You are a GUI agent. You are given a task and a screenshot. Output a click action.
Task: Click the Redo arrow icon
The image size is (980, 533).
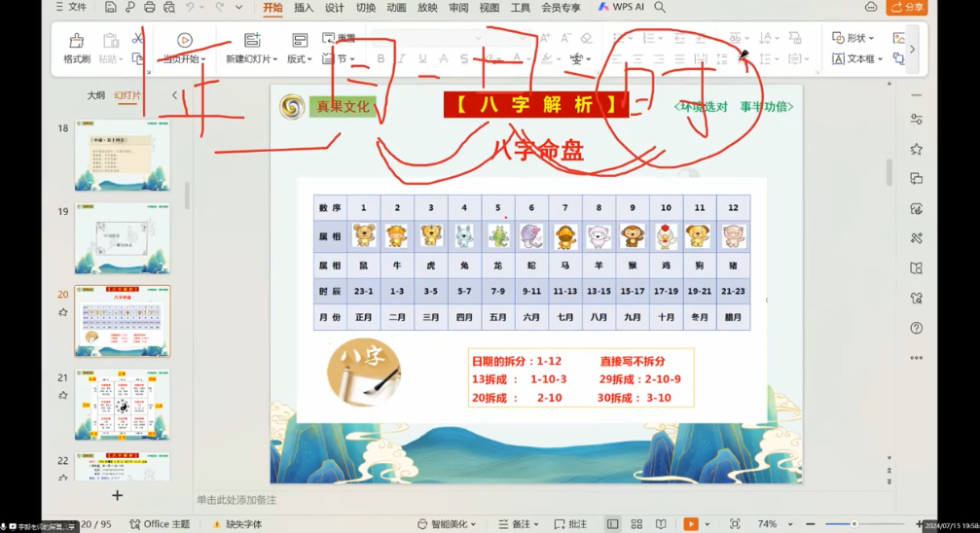tap(219, 8)
